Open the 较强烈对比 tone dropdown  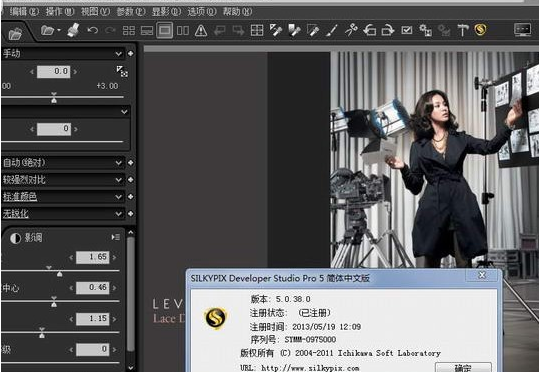point(63,179)
